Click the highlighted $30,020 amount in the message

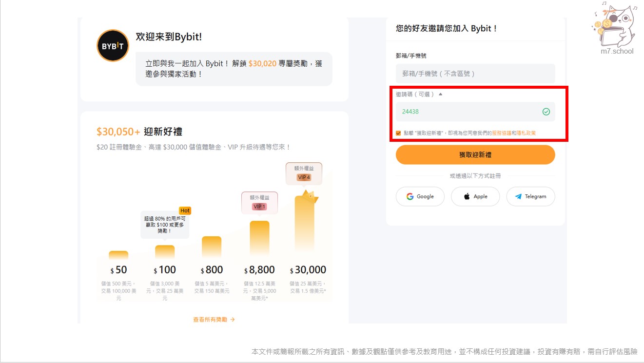point(262,63)
